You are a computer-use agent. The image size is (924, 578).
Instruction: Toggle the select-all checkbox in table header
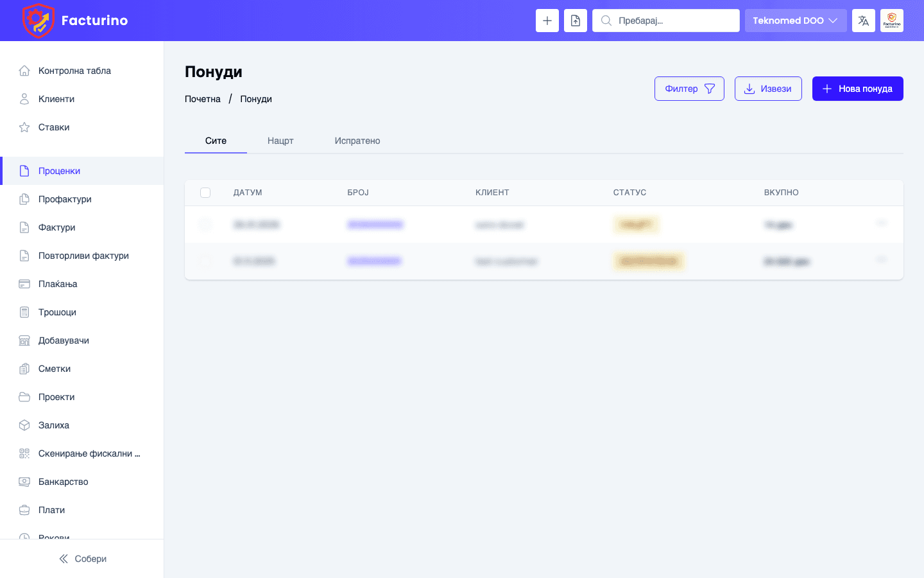click(x=205, y=193)
